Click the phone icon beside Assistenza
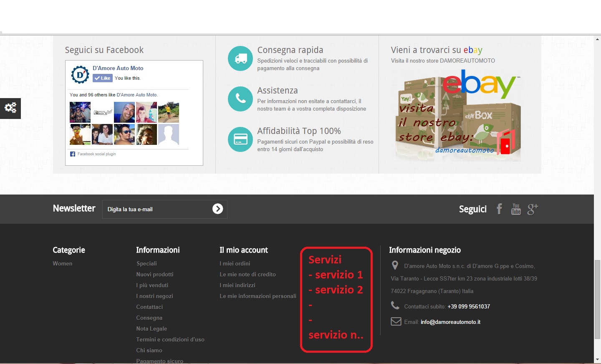Screen dimensions: 601x364 pyautogui.click(x=240, y=99)
